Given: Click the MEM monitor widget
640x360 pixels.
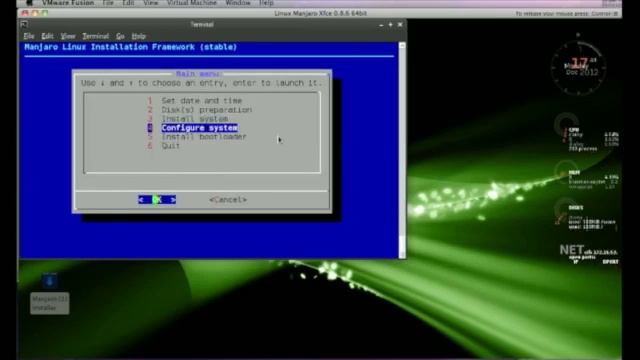Looking at the screenshot, I should tap(587, 176).
